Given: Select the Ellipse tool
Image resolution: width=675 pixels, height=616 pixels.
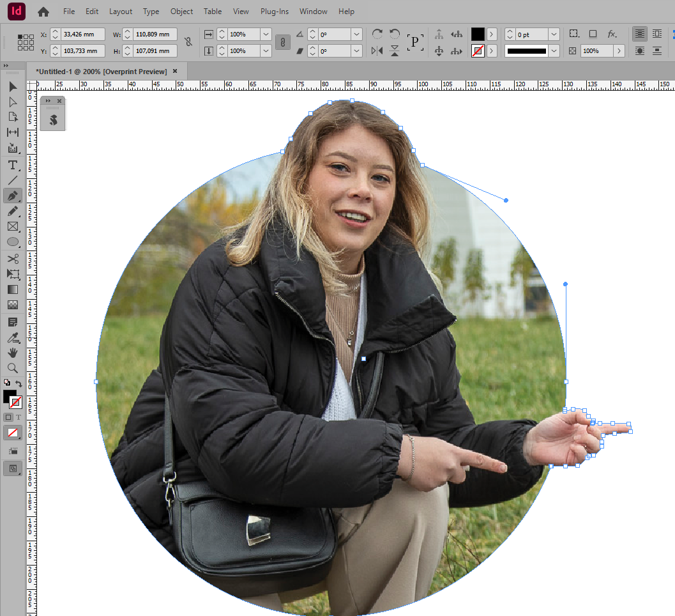Looking at the screenshot, I should click(13, 242).
